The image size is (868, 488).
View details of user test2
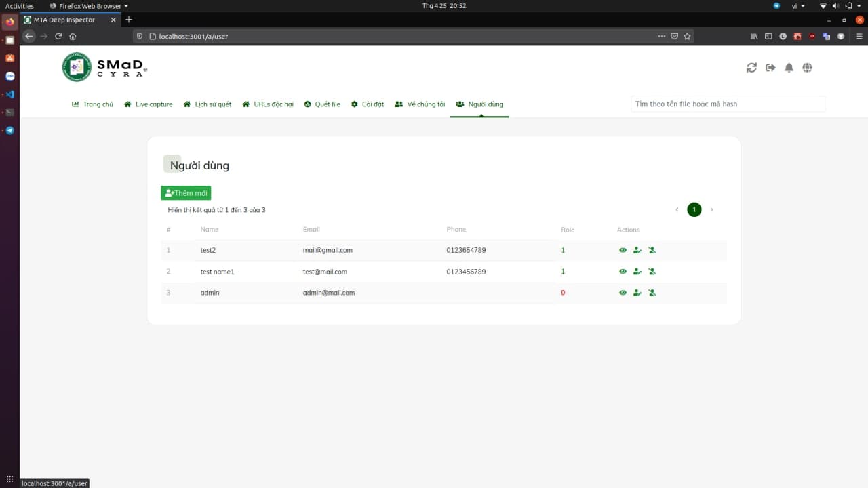click(623, 250)
